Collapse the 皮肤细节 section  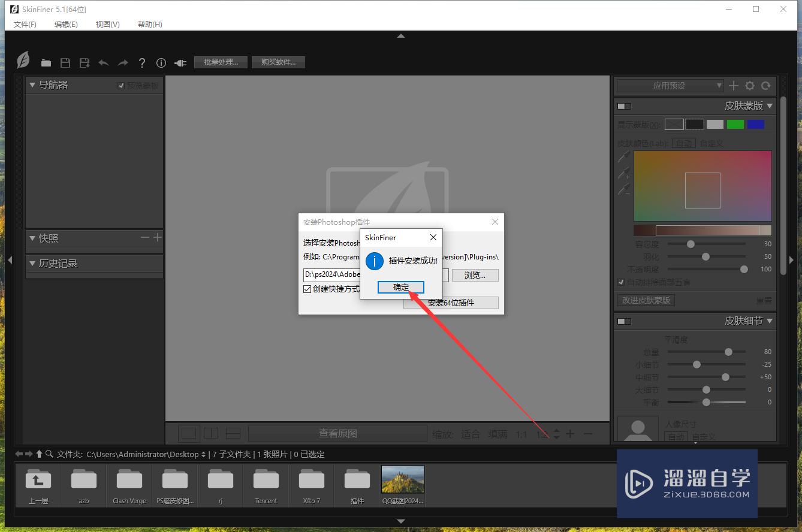tap(770, 321)
